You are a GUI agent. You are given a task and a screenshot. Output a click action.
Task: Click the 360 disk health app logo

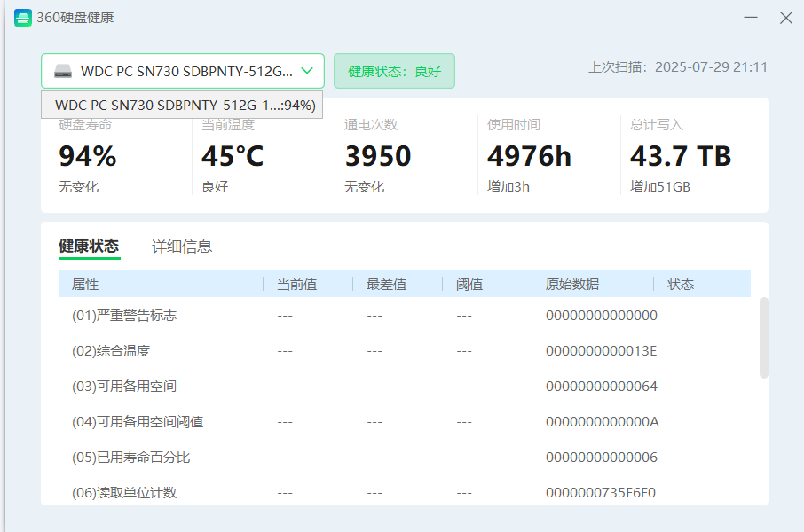pos(22,18)
